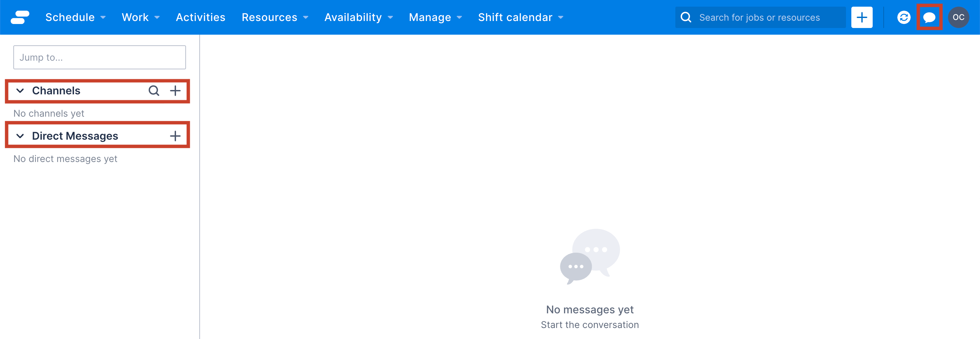The height and width of the screenshot is (339, 980).
Task: Click the sync/refresh icon in header
Action: [904, 17]
